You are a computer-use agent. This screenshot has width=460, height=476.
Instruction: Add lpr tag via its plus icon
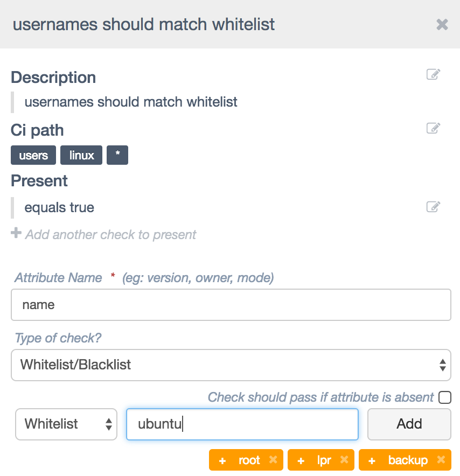pyautogui.click(x=301, y=460)
